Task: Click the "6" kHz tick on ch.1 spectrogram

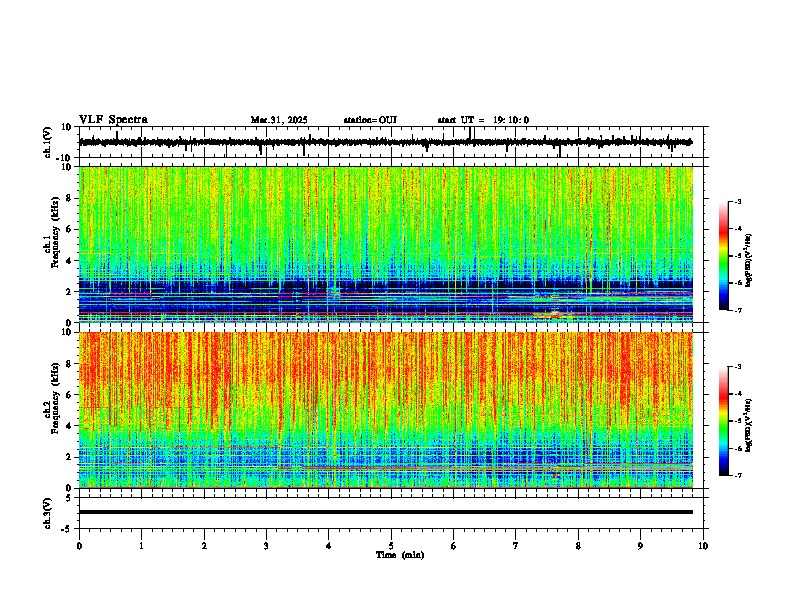Action: point(69,230)
